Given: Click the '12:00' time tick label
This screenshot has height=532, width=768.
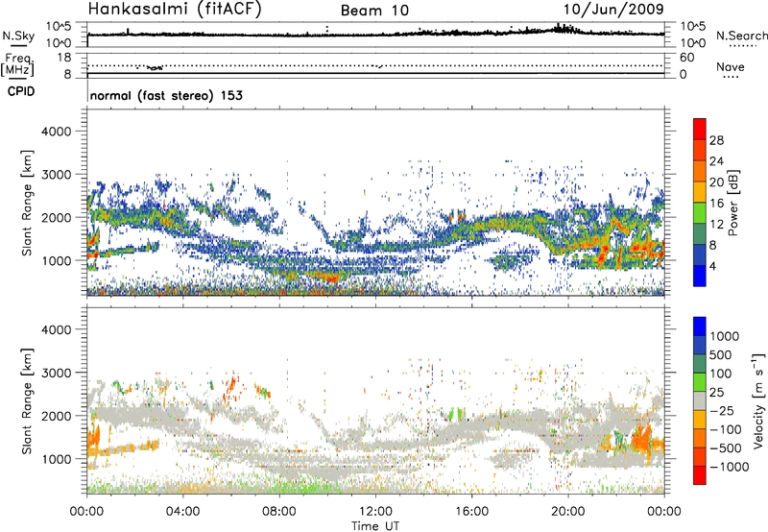Looking at the screenshot, I should pyautogui.click(x=375, y=512).
